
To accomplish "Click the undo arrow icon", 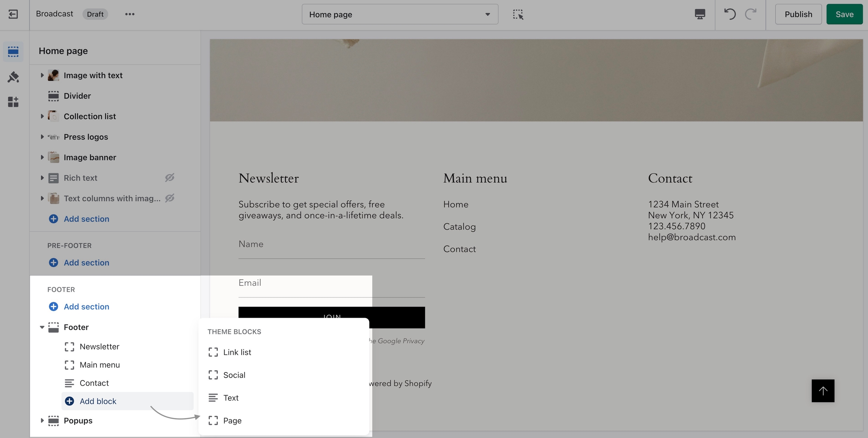I will pyautogui.click(x=729, y=14).
